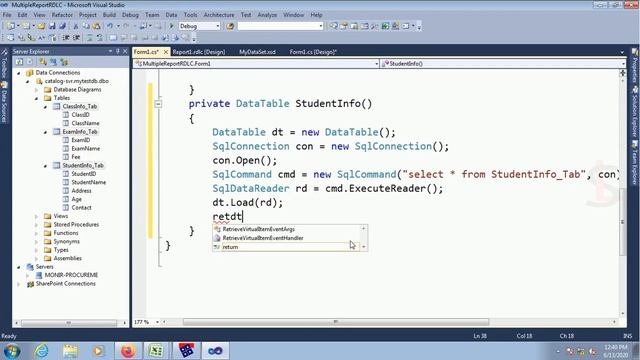This screenshot has height=360, width=640.
Task: Click the Visual Studio taskbar icon
Action: point(215,351)
